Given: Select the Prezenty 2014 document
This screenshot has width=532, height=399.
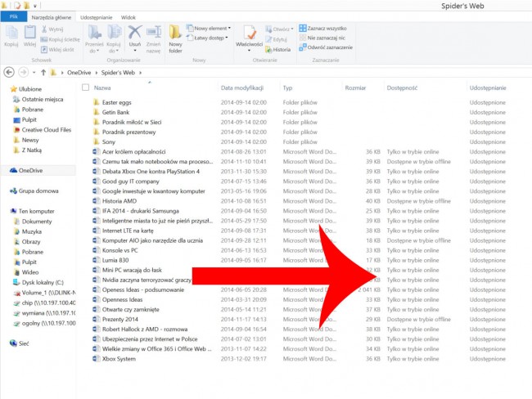Looking at the screenshot, I should [115, 320].
